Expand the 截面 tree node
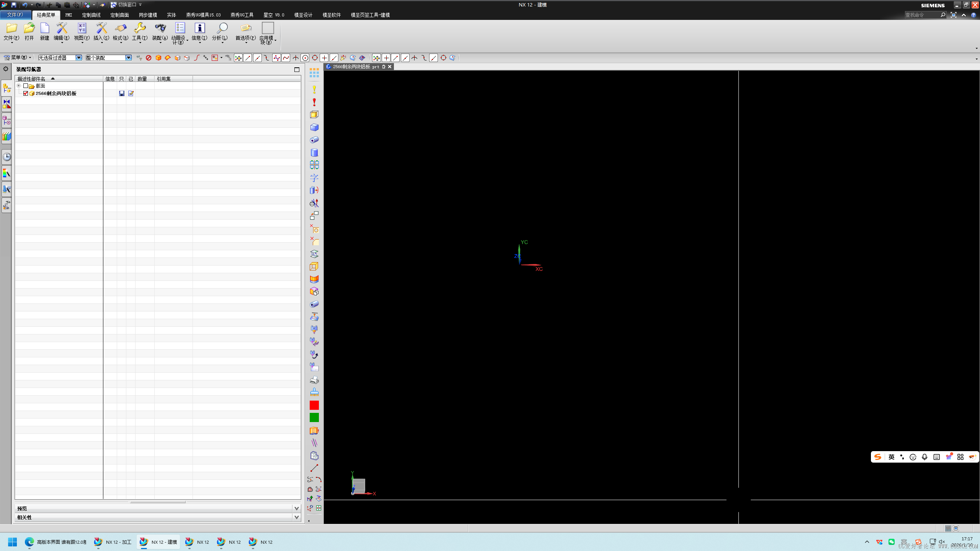Screen dimensions: 980x551 (18, 86)
